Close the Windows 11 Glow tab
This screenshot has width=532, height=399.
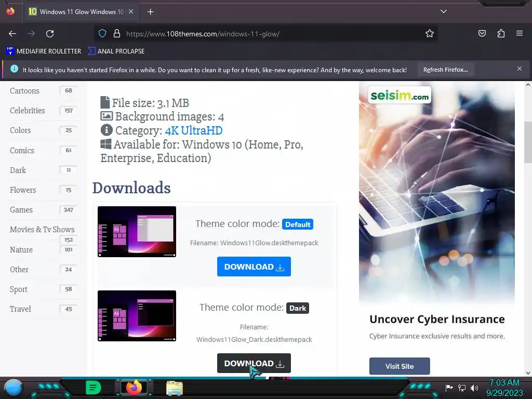coord(131,11)
